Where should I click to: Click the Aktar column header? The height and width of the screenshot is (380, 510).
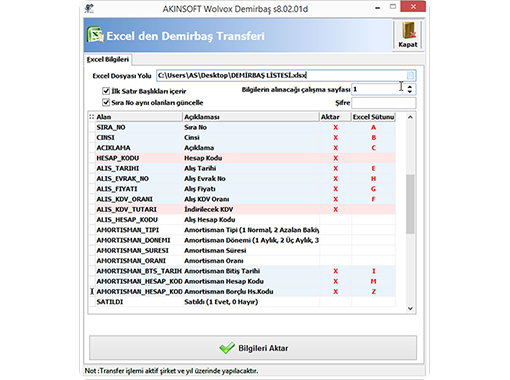(335, 117)
